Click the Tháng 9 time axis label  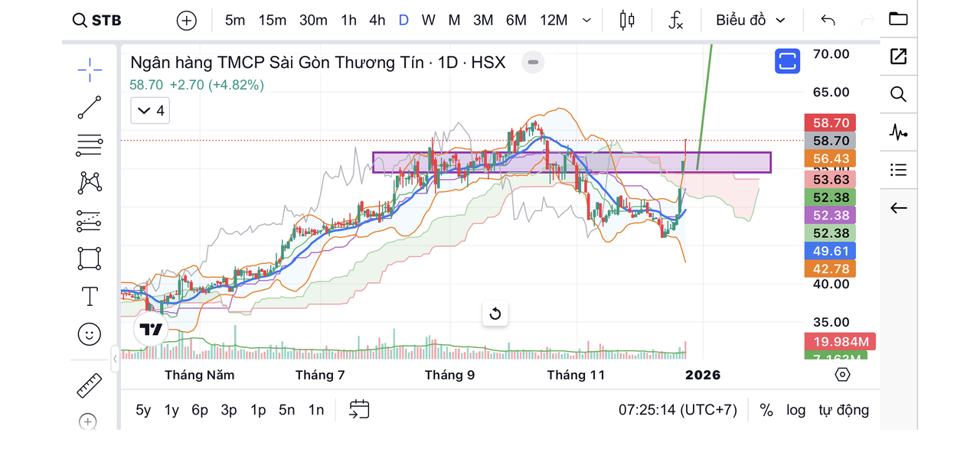point(449,375)
